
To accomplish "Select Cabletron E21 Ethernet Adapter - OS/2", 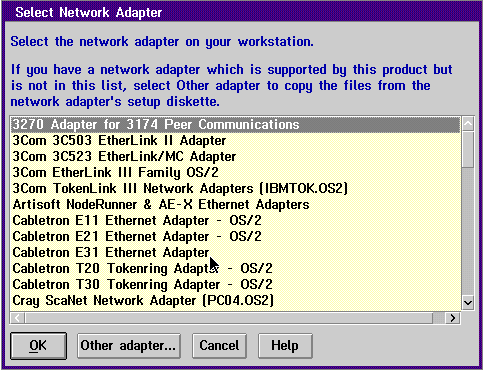I will [235, 236].
